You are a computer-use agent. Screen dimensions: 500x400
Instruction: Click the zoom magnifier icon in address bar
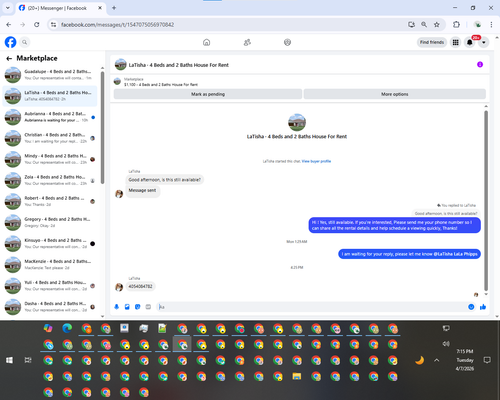pyautogui.click(x=424, y=24)
